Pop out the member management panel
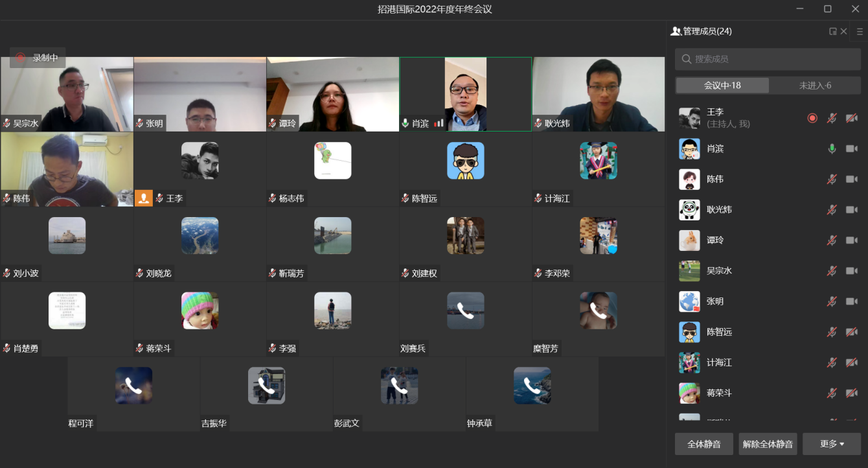This screenshot has width=868, height=468. coord(832,31)
